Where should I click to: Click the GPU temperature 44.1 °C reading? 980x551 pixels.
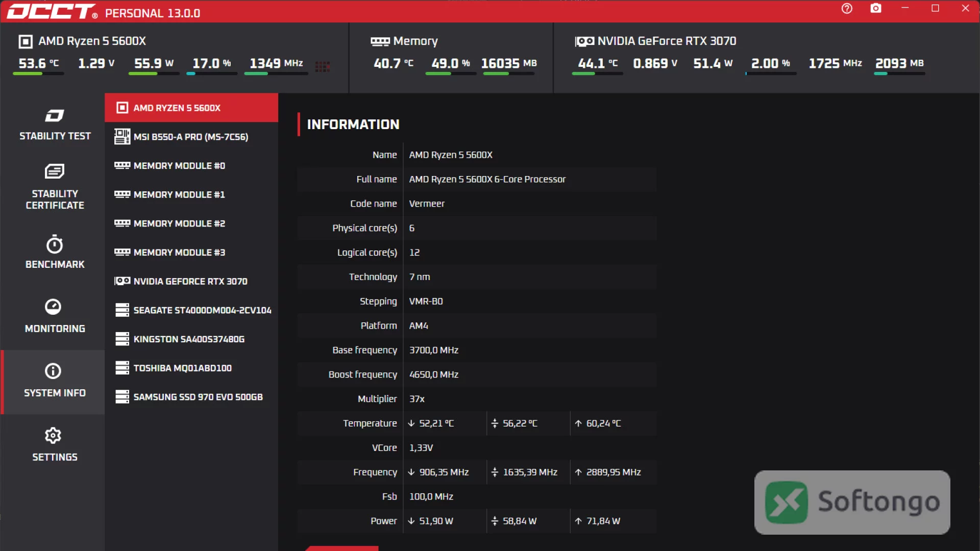tap(598, 63)
